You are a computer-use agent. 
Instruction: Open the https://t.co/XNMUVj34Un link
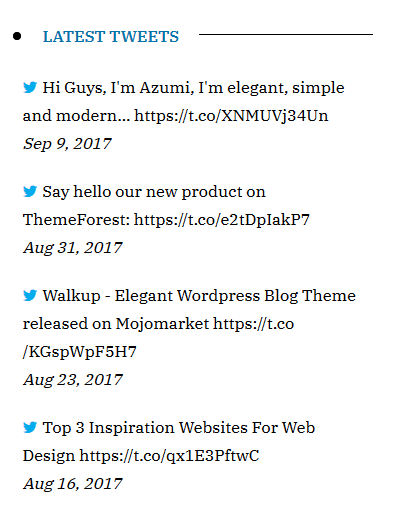[x=231, y=116]
